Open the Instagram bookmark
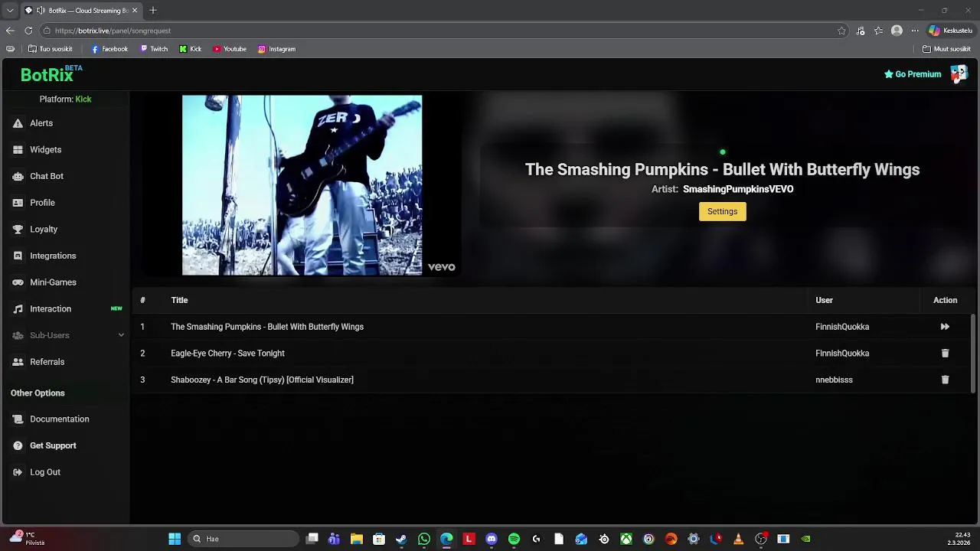This screenshot has width=980, height=551. pyautogui.click(x=276, y=49)
